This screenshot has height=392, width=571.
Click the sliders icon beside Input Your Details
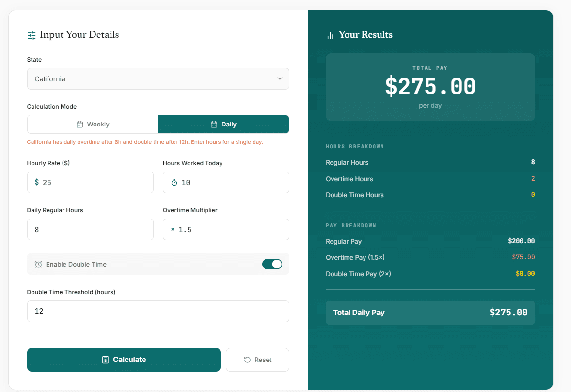pos(32,35)
